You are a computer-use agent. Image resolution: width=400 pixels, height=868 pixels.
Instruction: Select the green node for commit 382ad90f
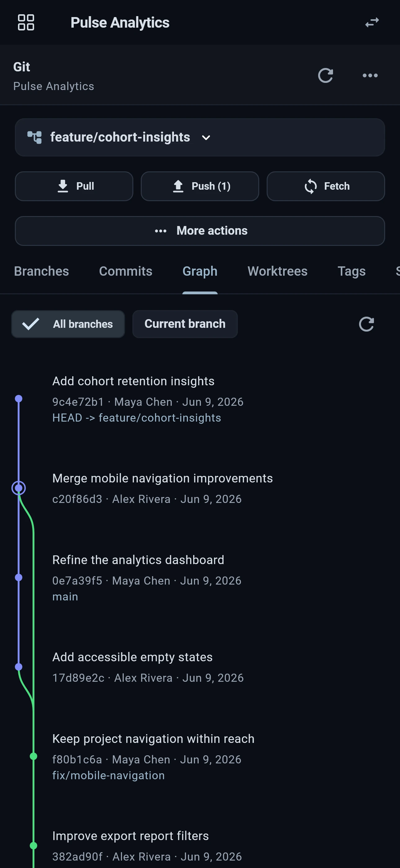33,845
